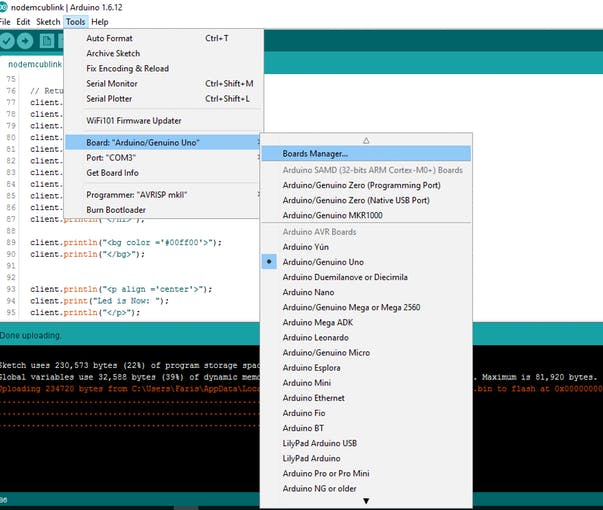
Task: Click the Arduino logo in the title bar
Action: (x=3, y=7)
